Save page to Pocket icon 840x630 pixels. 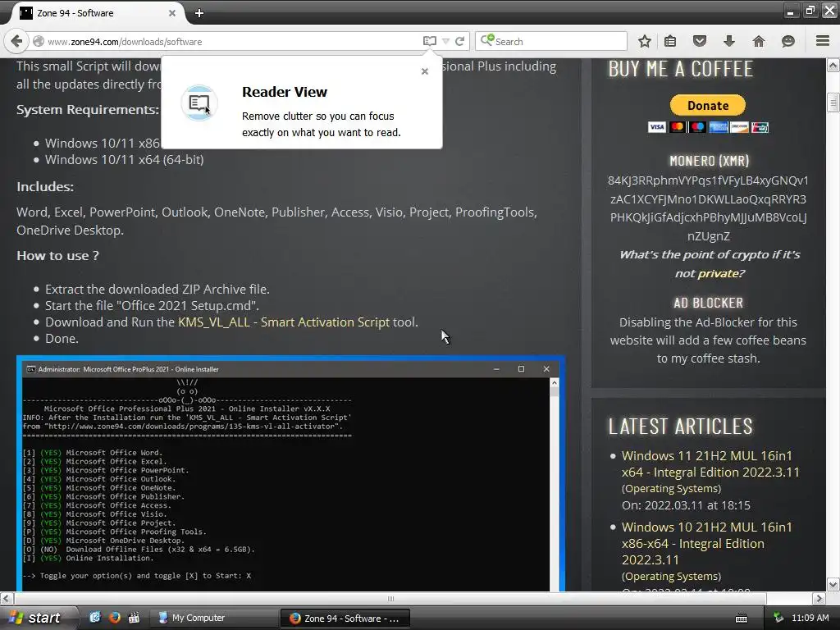pos(700,41)
